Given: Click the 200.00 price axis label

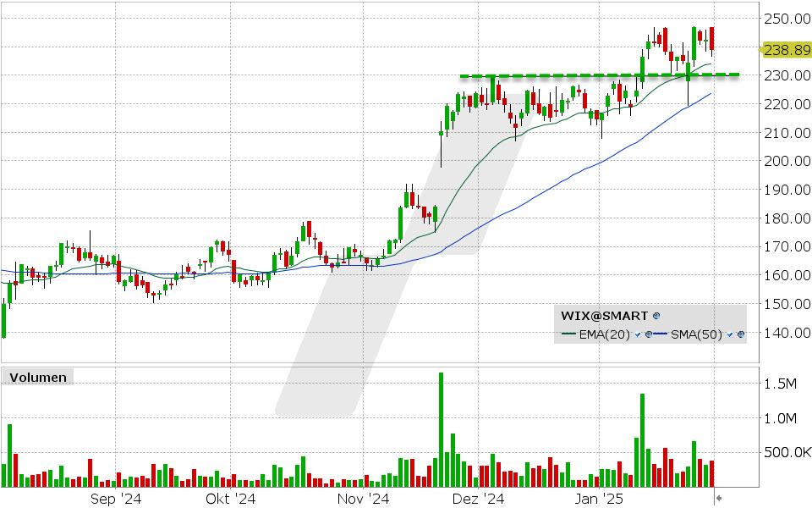Looking at the screenshot, I should click(x=787, y=161).
